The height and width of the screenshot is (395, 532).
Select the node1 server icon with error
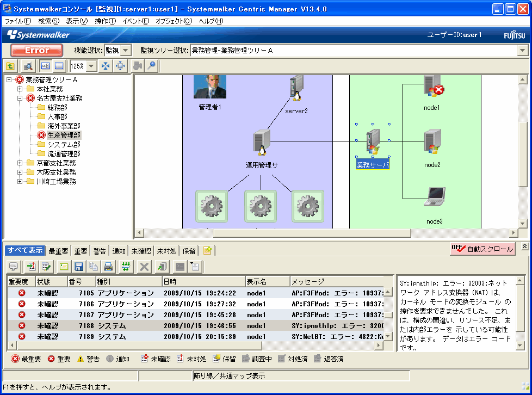432,88
